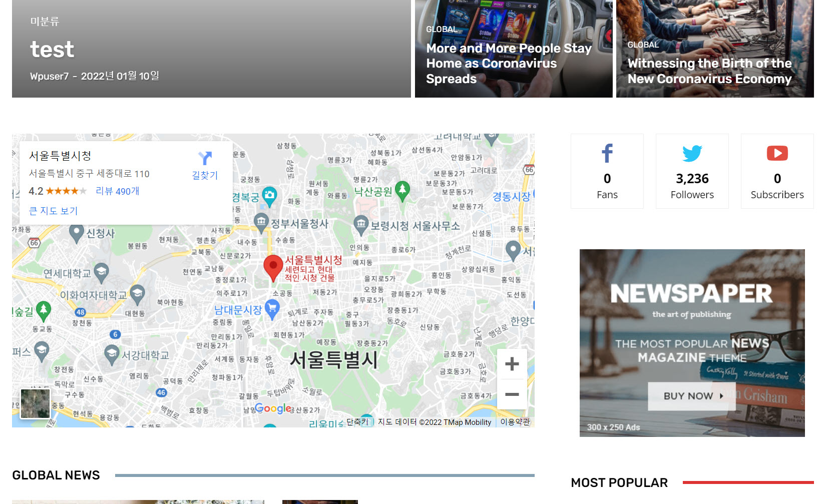Zoom out using the map minus icon

(512, 394)
